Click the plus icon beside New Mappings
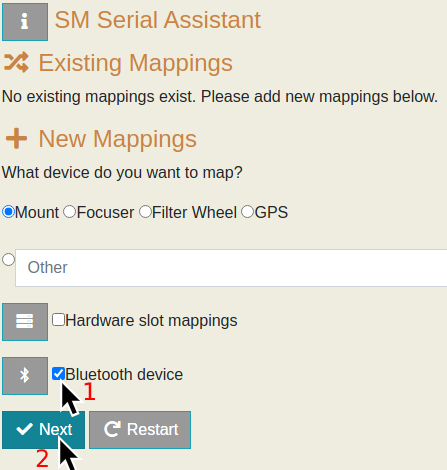Screen dimensions: 447x470 click(16, 138)
